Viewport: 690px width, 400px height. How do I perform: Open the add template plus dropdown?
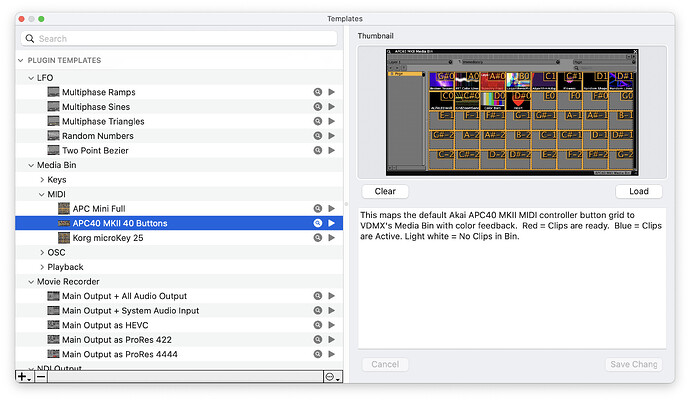coord(24,377)
